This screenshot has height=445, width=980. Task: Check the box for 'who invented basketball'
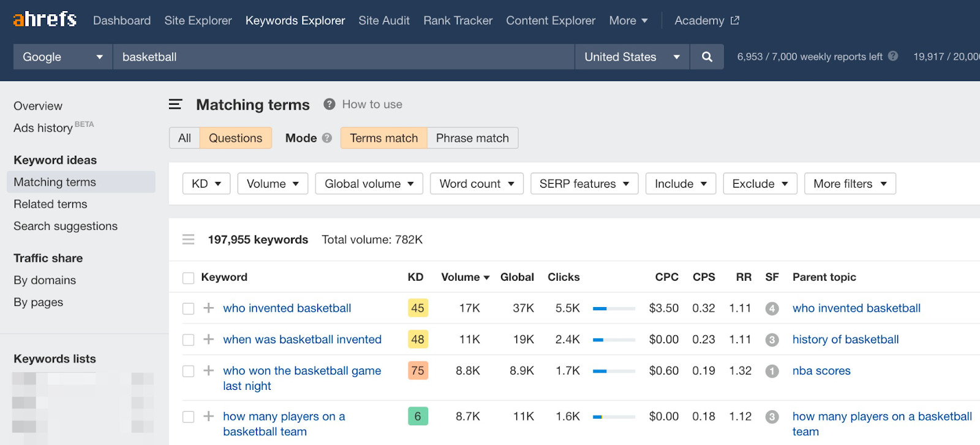(x=188, y=309)
